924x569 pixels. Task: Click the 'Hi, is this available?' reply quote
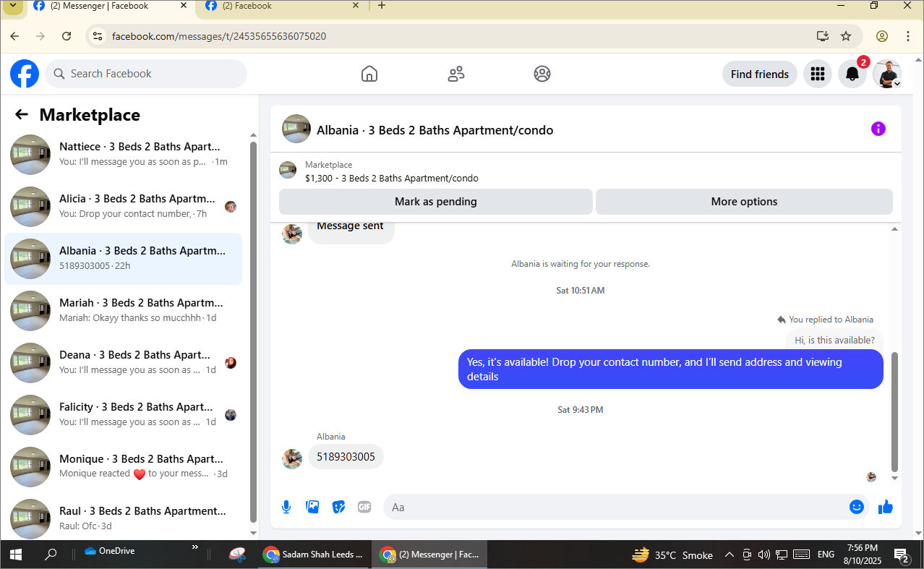tap(834, 340)
